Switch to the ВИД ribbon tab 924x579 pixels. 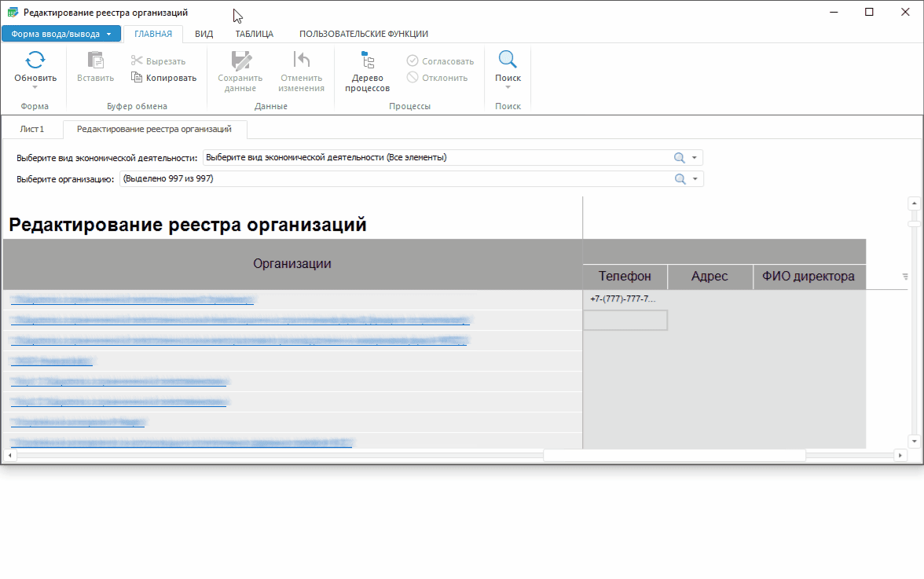coord(203,34)
